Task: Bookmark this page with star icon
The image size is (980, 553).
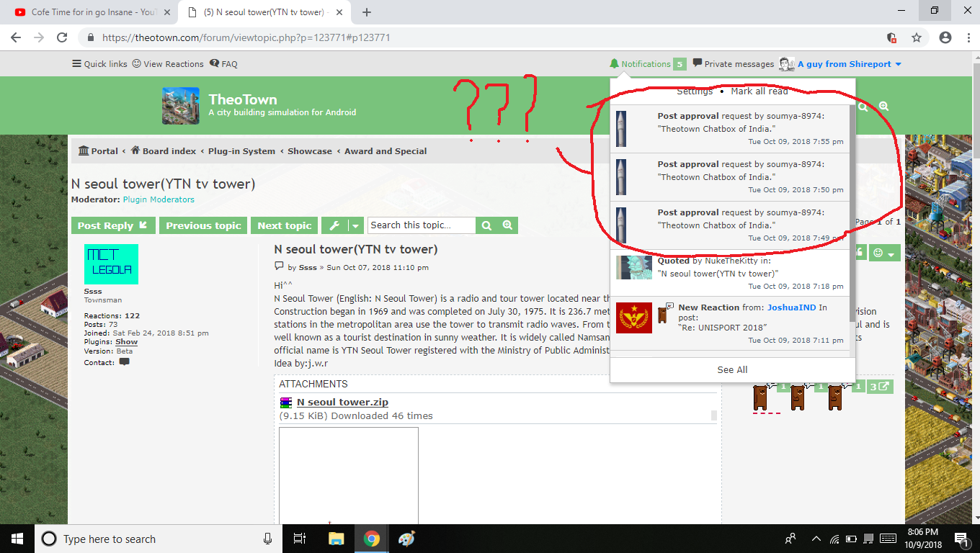Action: click(917, 37)
